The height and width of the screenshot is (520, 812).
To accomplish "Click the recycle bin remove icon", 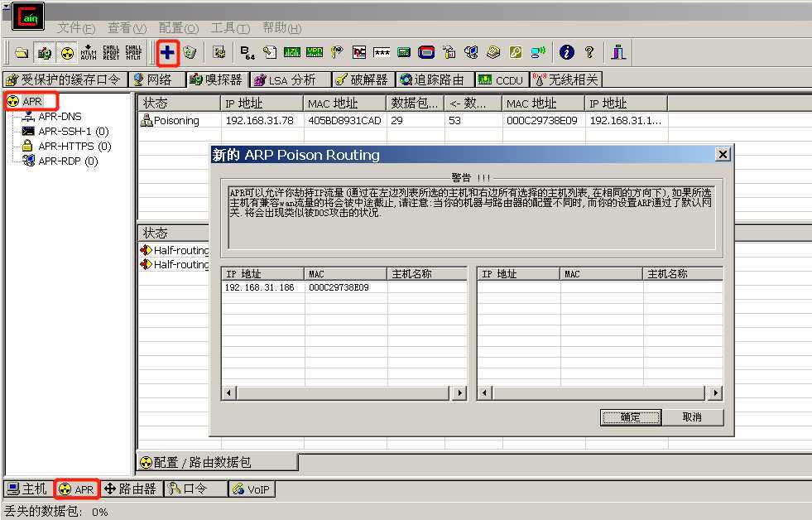I will coord(190,52).
